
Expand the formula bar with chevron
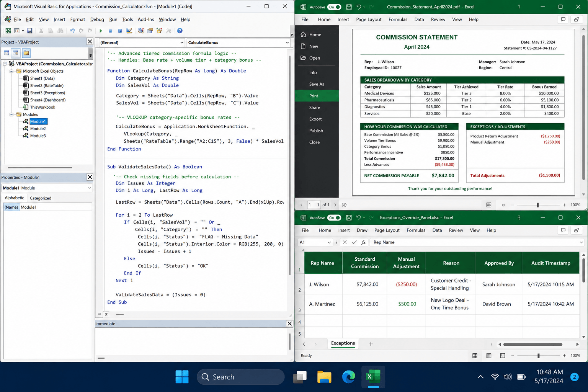tap(581, 242)
